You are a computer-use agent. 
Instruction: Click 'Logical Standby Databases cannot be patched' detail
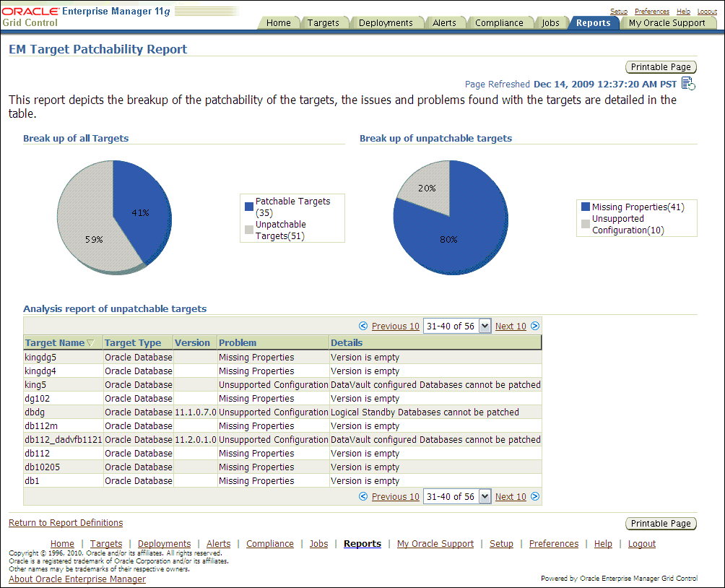click(425, 412)
